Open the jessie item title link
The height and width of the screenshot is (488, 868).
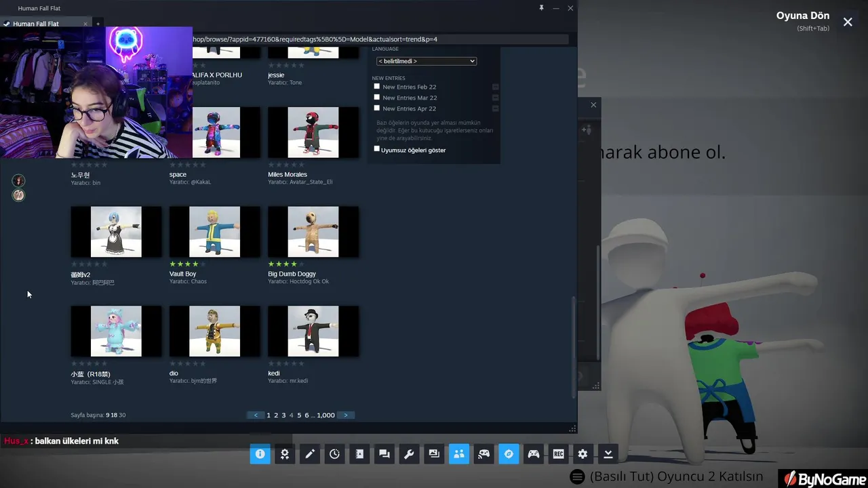coord(276,75)
